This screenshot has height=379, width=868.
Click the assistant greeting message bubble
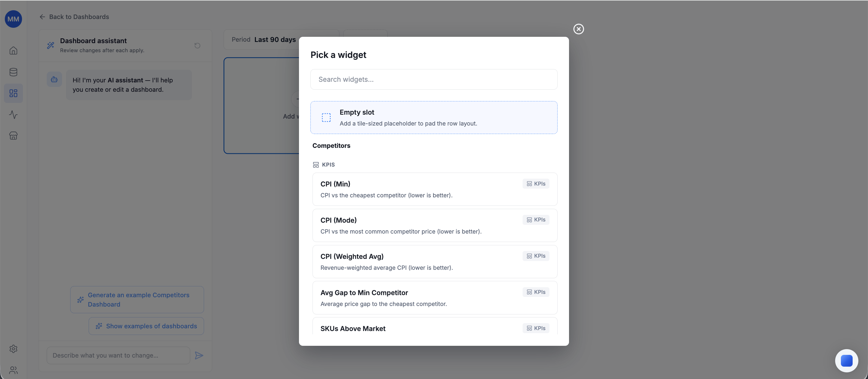point(129,85)
